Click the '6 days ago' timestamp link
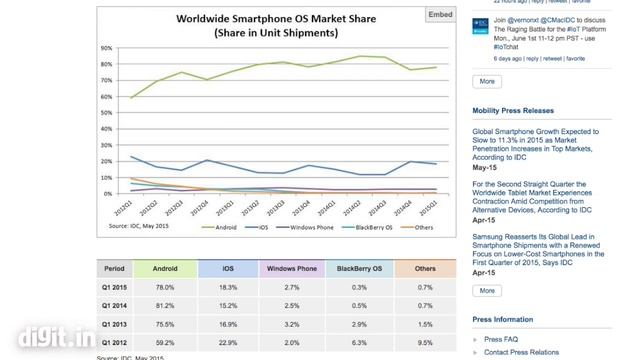 click(507, 59)
